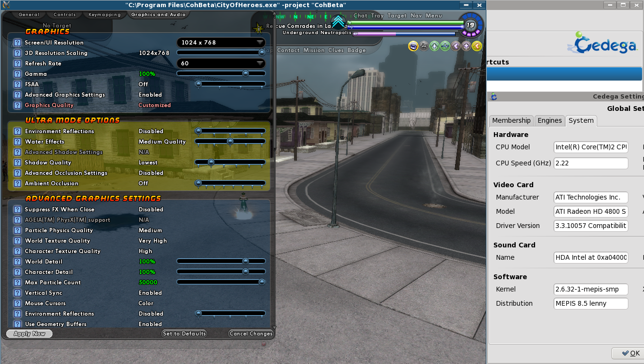The height and width of the screenshot is (364, 644).
Task: Click the CPU Speed (GHz) field
Action: pos(591,163)
